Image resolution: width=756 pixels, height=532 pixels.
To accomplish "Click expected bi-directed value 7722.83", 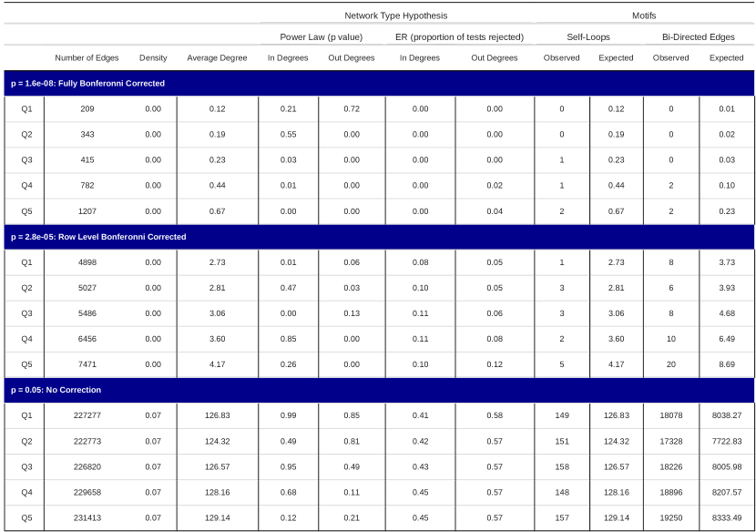I will tap(727, 441).
